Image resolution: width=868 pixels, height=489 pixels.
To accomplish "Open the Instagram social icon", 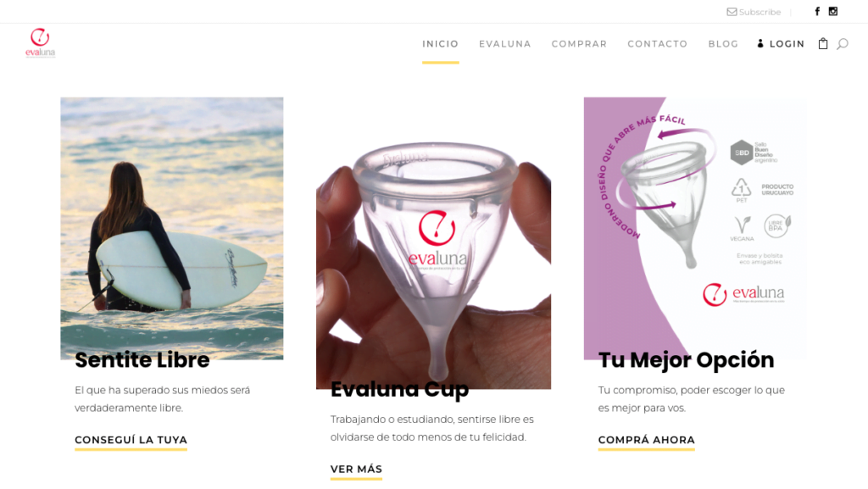I will click(833, 11).
